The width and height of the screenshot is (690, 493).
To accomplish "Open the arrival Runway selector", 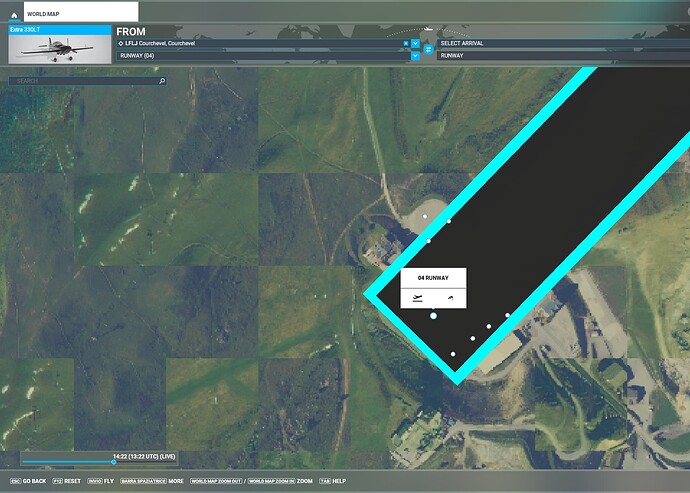I will click(x=560, y=56).
